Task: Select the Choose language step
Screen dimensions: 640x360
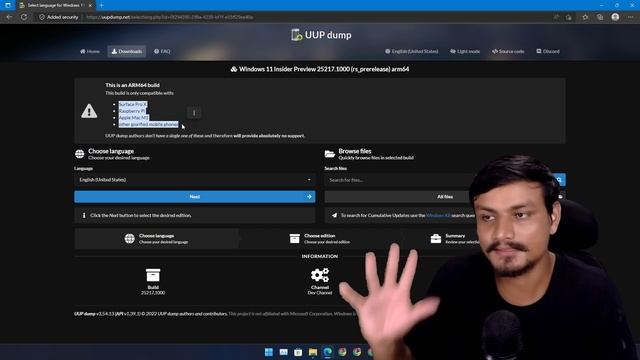Action: (156, 239)
